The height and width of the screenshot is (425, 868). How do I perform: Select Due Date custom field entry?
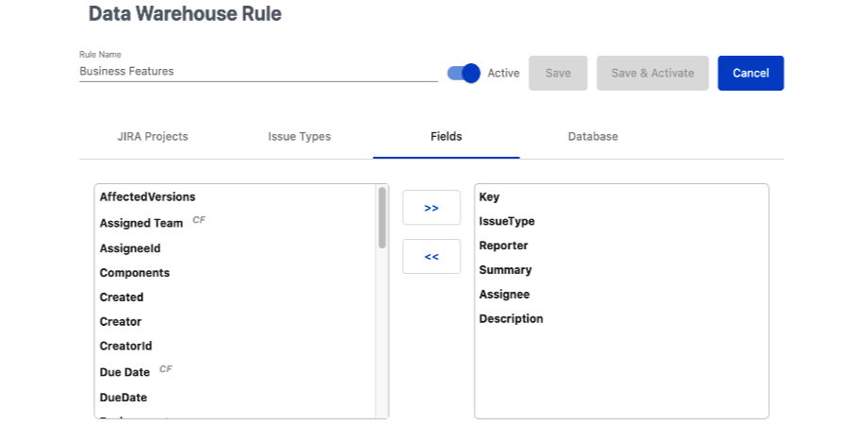click(125, 372)
